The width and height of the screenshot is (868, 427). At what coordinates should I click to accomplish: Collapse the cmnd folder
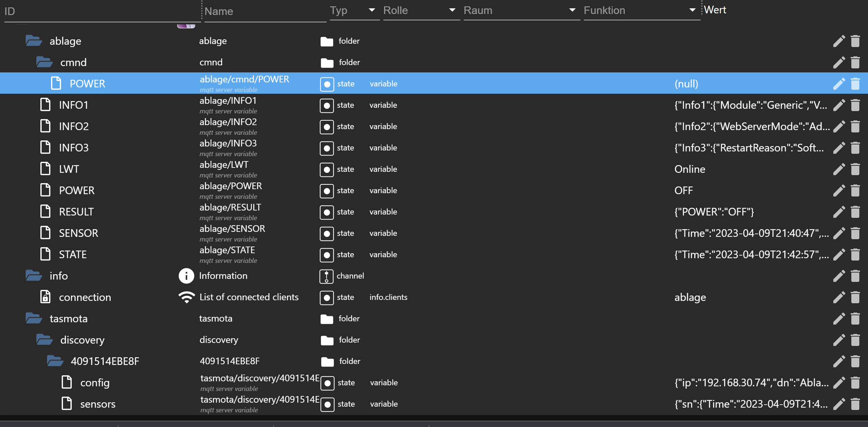point(44,62)
